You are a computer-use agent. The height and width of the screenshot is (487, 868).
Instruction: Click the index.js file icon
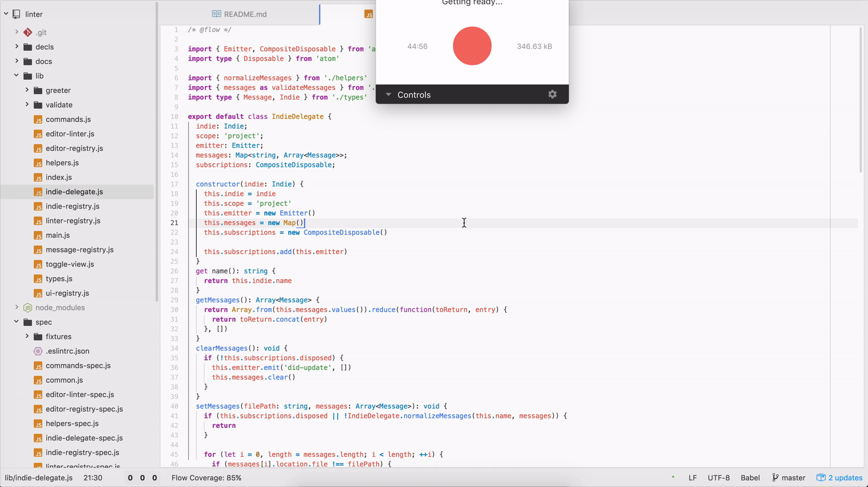38,177
